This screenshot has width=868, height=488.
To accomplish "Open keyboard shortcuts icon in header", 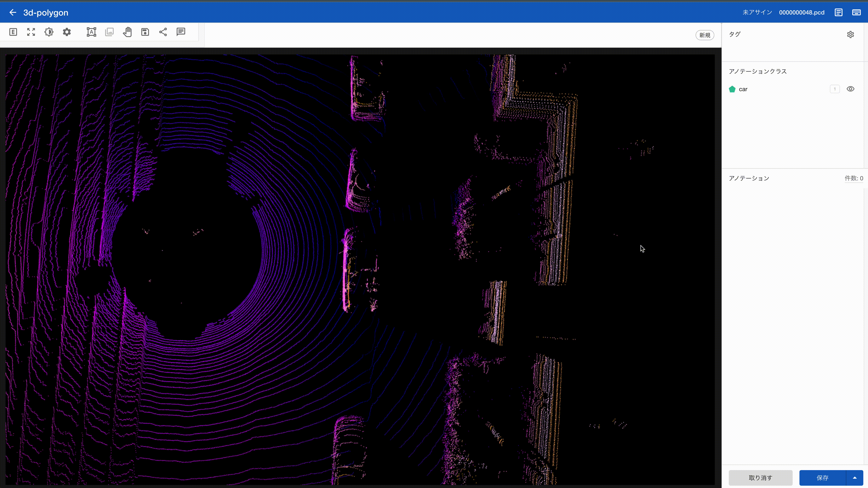I will point(856,13).
